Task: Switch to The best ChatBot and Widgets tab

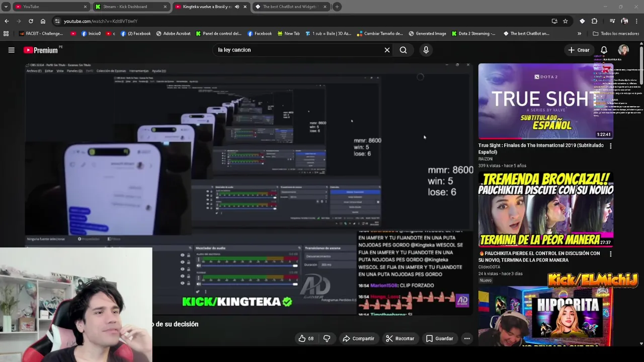Action: pos(292,7)
